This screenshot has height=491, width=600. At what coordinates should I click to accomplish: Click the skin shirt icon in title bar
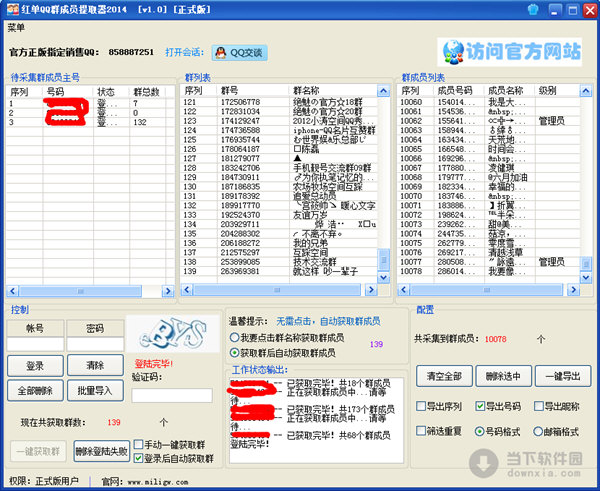tap(533, 9)
